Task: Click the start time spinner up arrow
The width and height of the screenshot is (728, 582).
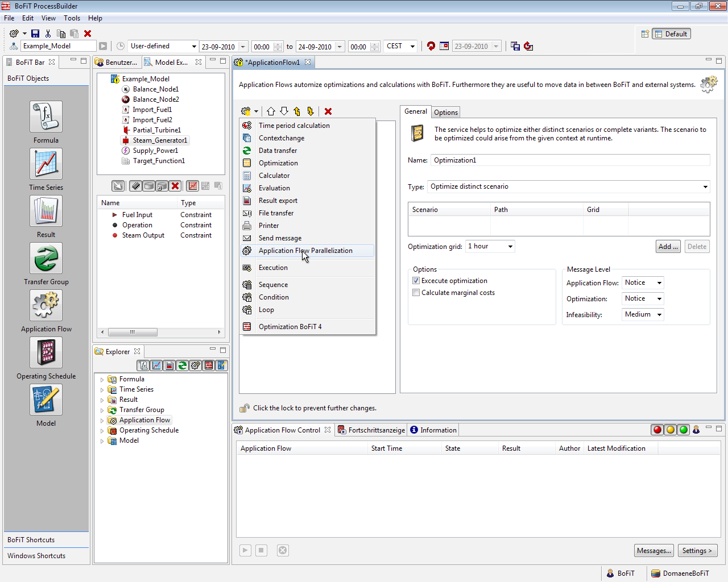Action: click(x=278, y=44)
